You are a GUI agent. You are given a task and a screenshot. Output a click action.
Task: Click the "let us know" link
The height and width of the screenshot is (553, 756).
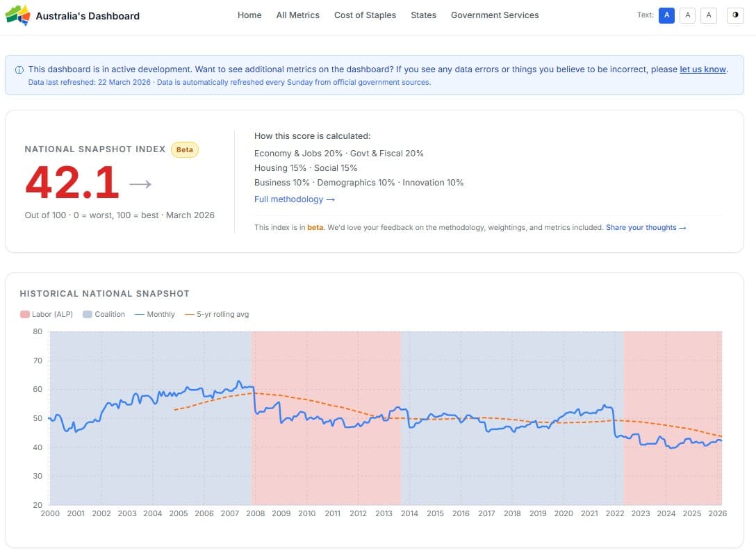(702, 69)
